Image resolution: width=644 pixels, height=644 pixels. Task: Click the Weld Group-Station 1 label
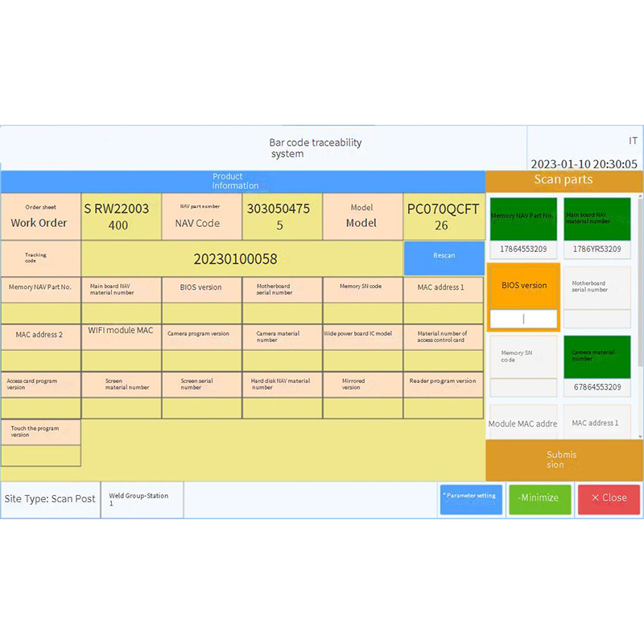142,499
